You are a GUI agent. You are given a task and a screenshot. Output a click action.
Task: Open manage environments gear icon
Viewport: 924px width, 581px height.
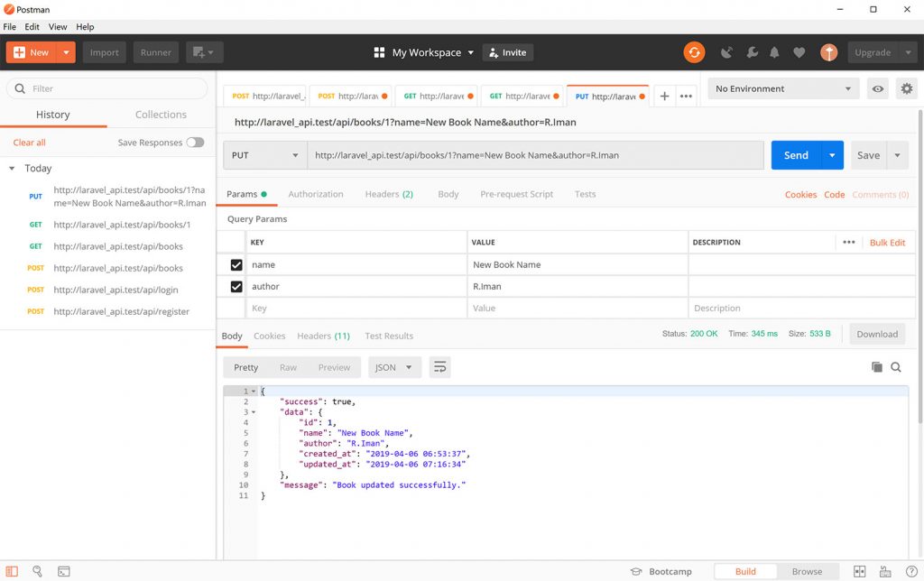(x=906, y=89)
